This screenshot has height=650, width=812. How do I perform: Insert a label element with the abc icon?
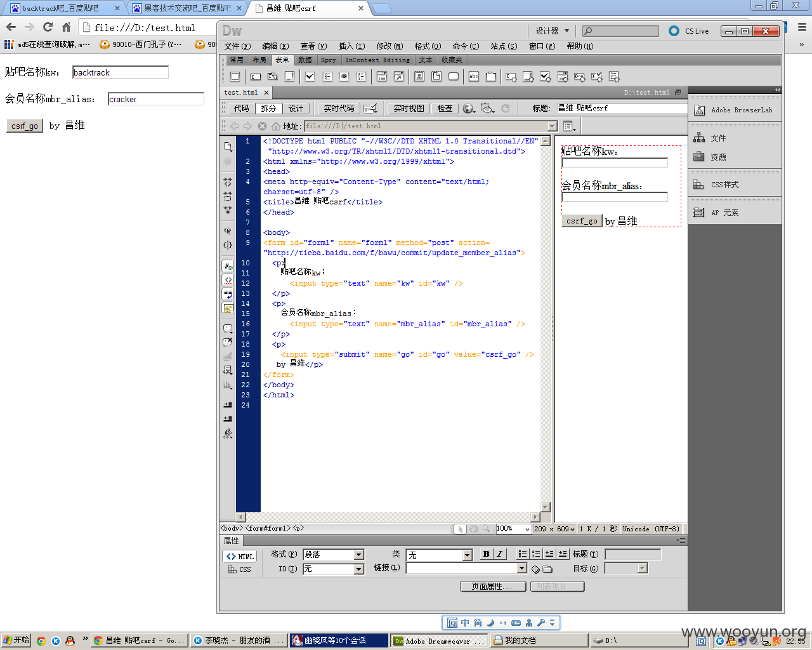474,76
